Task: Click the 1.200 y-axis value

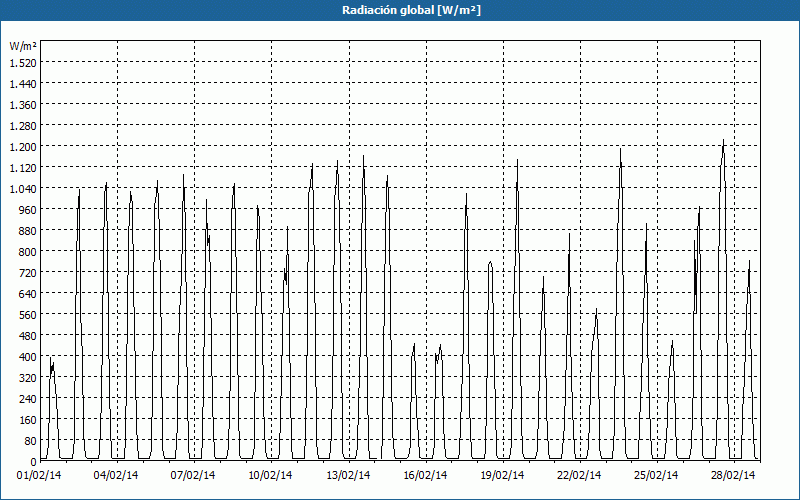Action: (23, 147)
